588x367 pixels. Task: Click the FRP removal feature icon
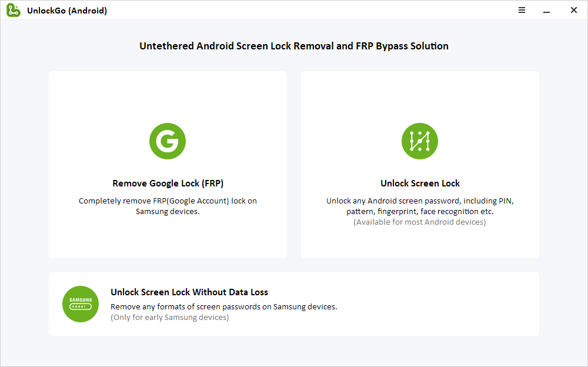[168, 141]
